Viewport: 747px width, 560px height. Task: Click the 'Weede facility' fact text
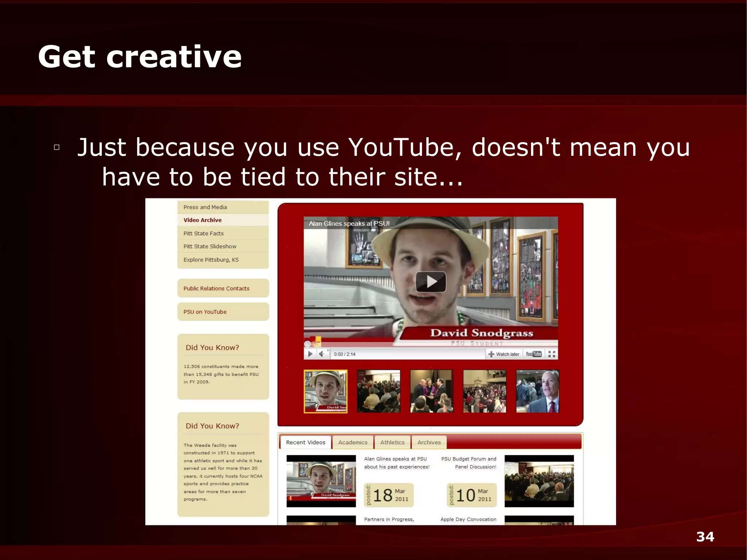pyautogui.click(x=223, y=472)
